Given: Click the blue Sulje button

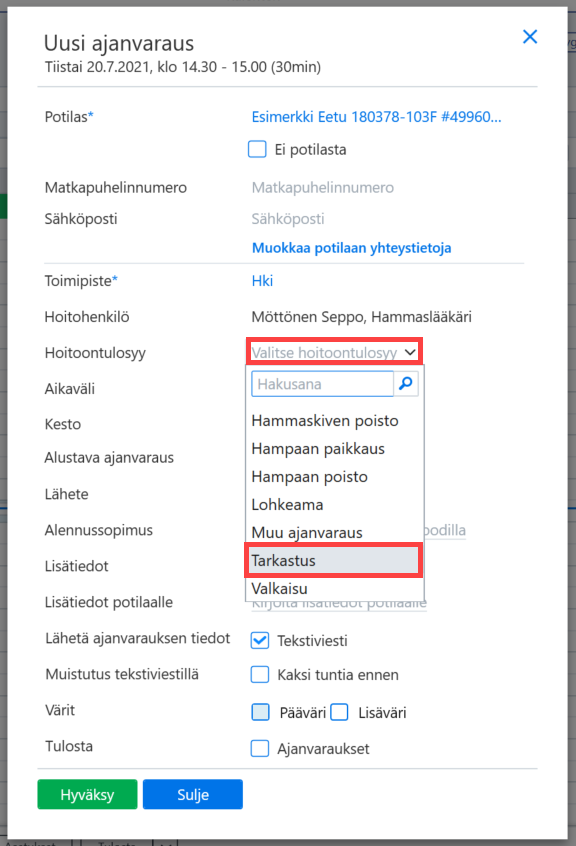Looking at the screenshot, I should click(193, 794).
